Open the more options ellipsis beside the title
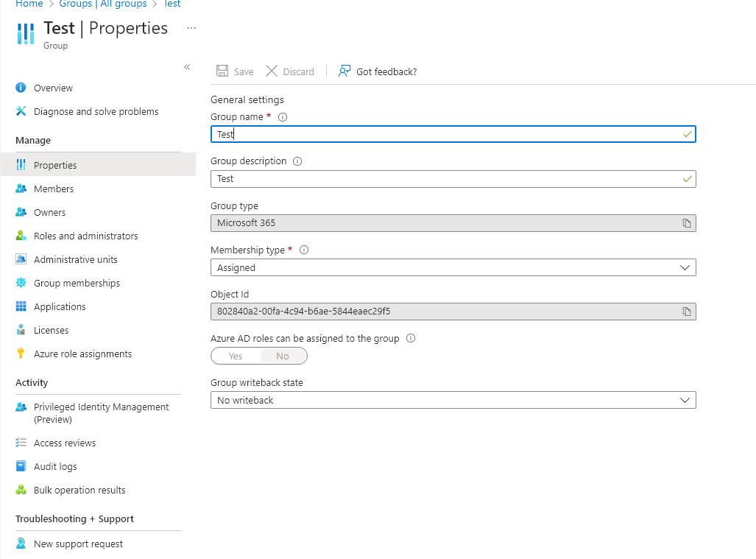756x559 pixels. click(x=191, y=28)
